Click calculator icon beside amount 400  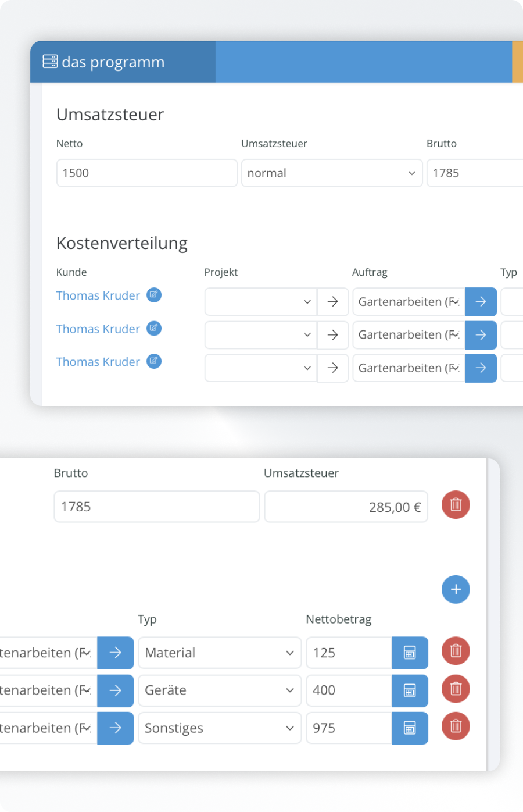tap(410, 690)
